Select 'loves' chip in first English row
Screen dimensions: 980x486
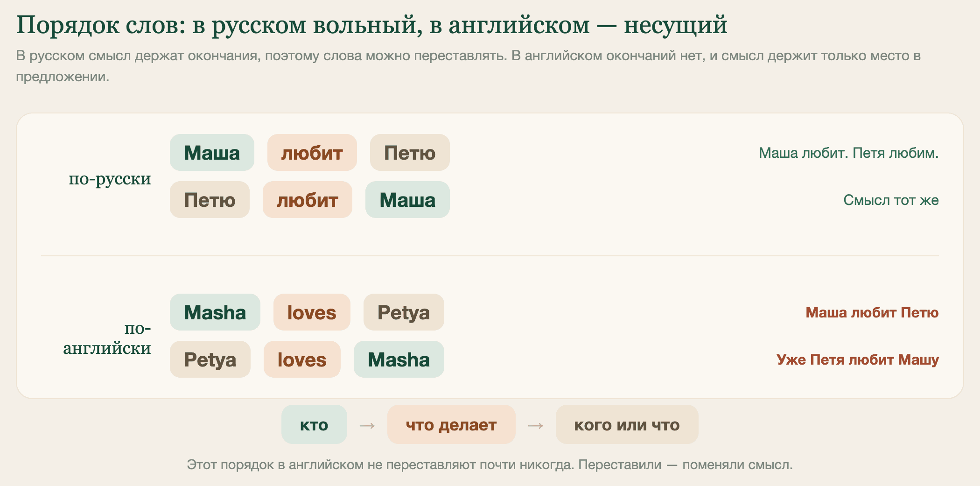(312, 312)
